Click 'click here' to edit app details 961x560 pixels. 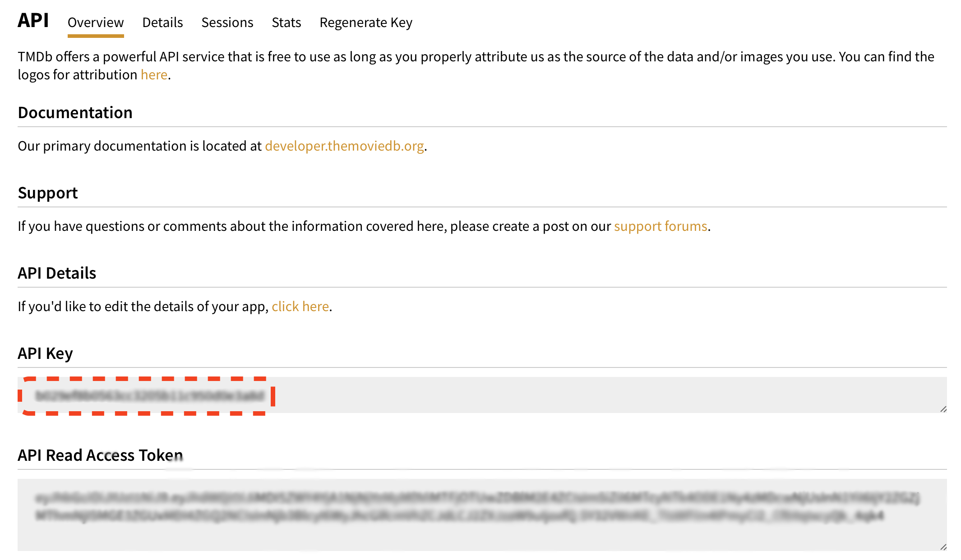[300, 306]
